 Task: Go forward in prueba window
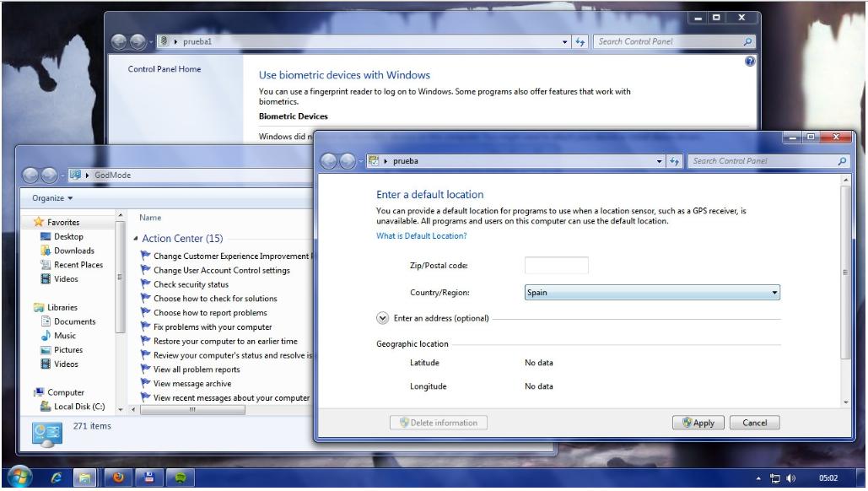[347, 161]
